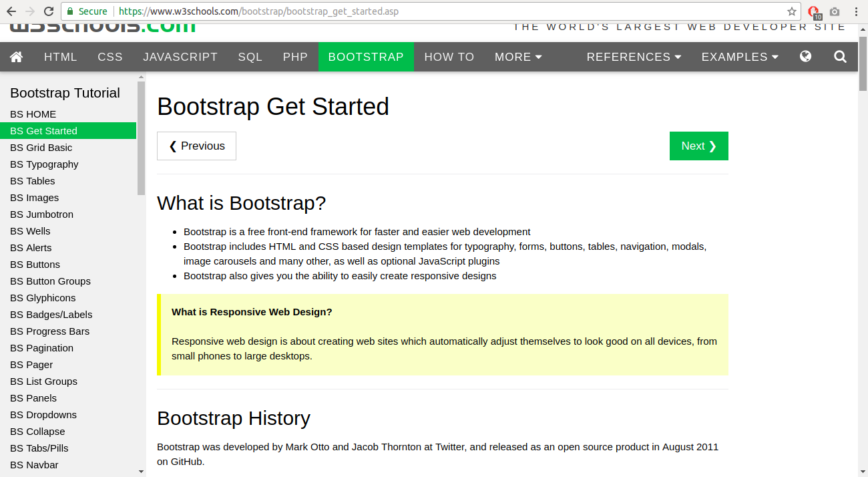Select BS Tables from the sidebar
Viewport: 868px width, 477px height.
(32, 180)
